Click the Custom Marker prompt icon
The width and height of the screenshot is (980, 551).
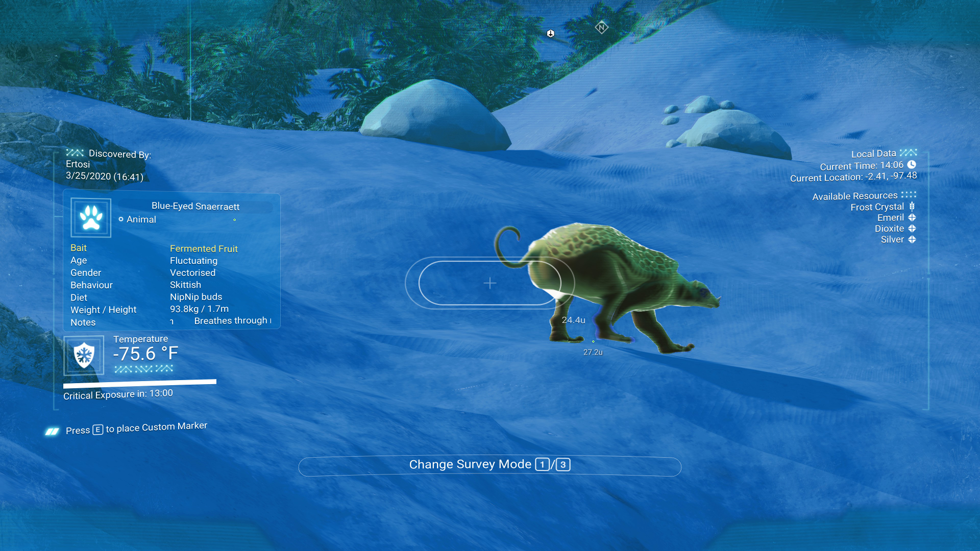point(52,432)
